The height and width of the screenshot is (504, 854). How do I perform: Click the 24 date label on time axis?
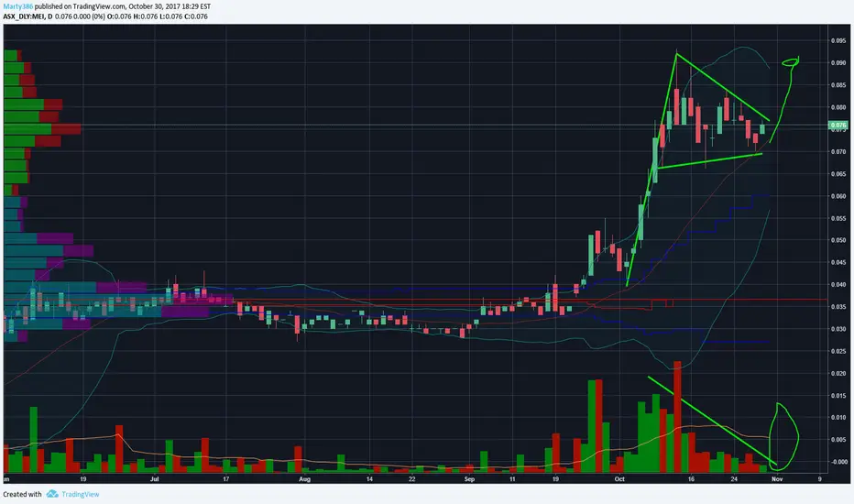tap(734, 479)
